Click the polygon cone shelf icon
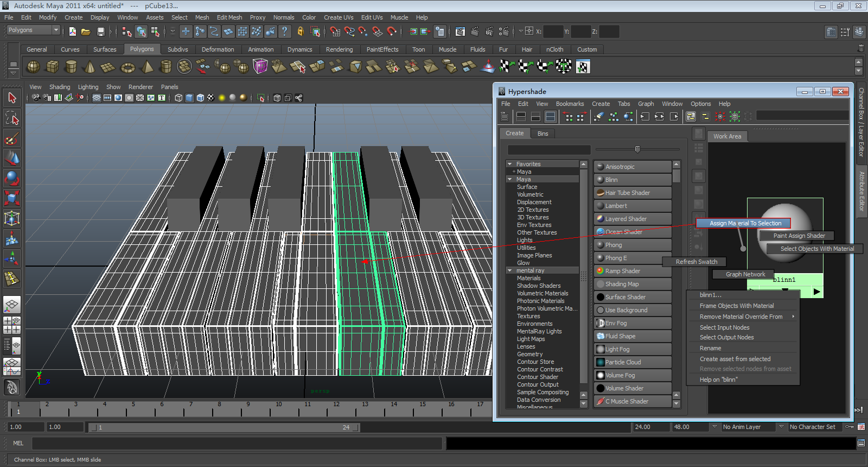 pyautogui.click(x=90, y=67)
